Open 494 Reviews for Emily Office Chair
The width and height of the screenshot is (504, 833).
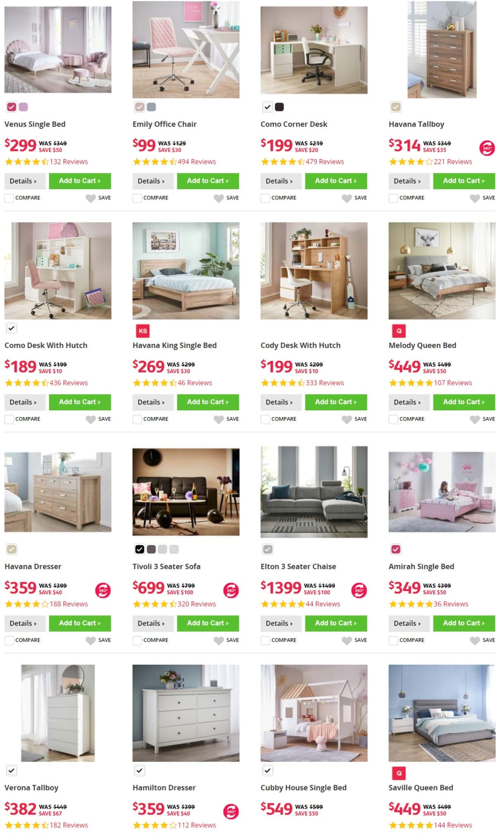click(x=197, y=162)
